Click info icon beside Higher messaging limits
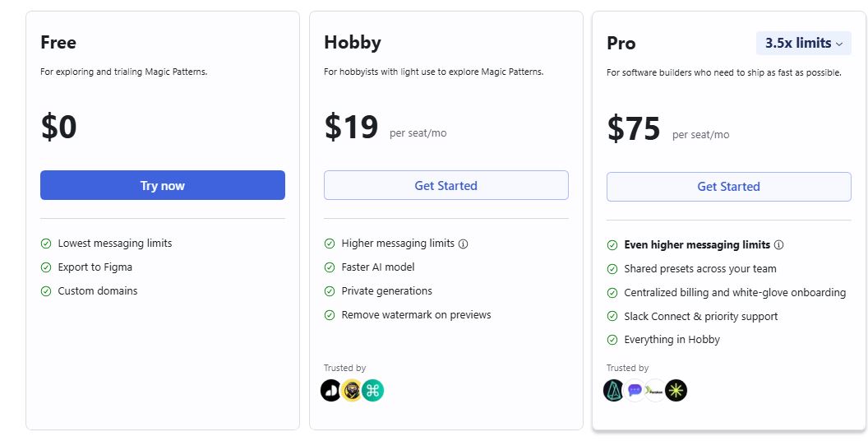Screen dimensions: 868x441 (463, 244)
